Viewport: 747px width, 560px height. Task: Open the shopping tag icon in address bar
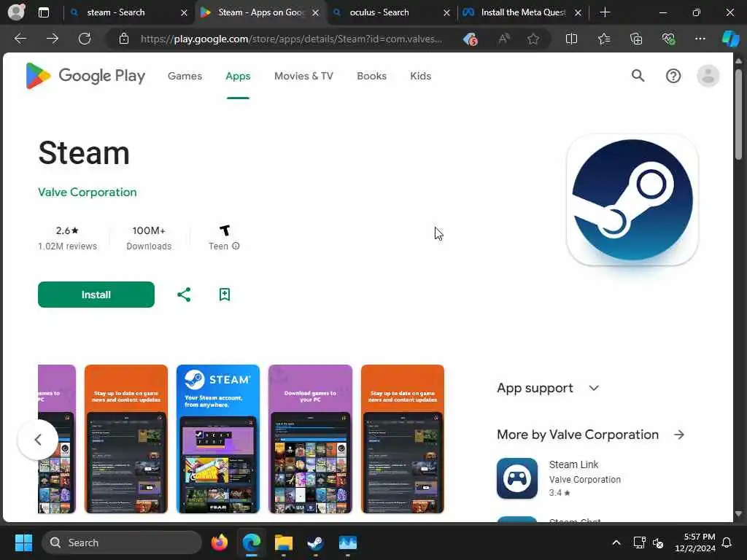pyautogui.click(x=471, y=39)
